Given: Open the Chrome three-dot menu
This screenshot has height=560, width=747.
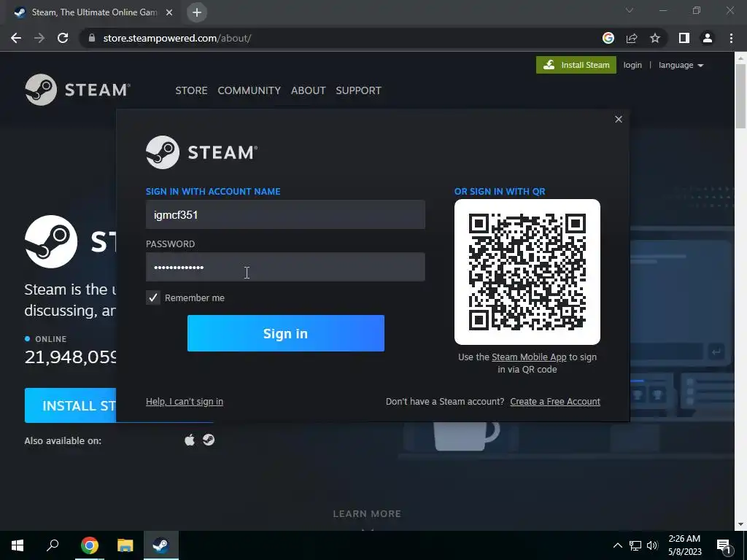Looking at the screenshot, I should coord(731,38).
